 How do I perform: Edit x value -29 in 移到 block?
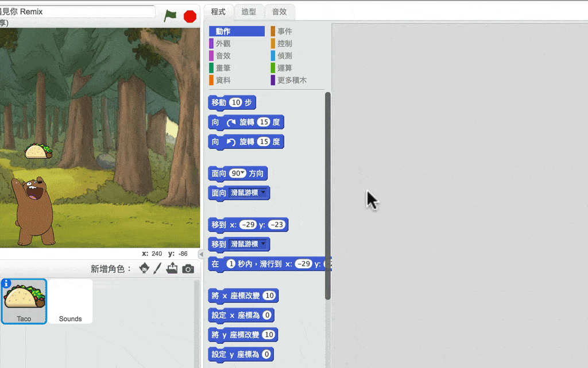[x=248, y=225]
